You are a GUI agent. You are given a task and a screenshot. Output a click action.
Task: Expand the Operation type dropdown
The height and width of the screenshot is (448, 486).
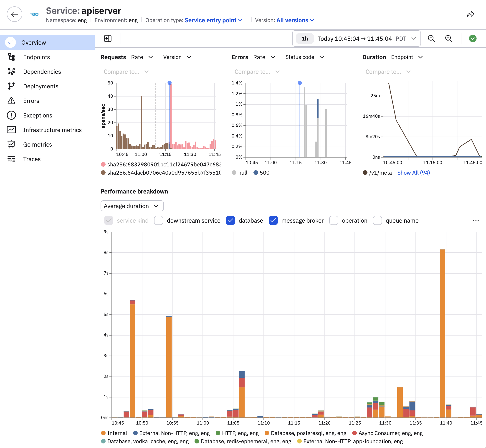(x=214, y=20)
